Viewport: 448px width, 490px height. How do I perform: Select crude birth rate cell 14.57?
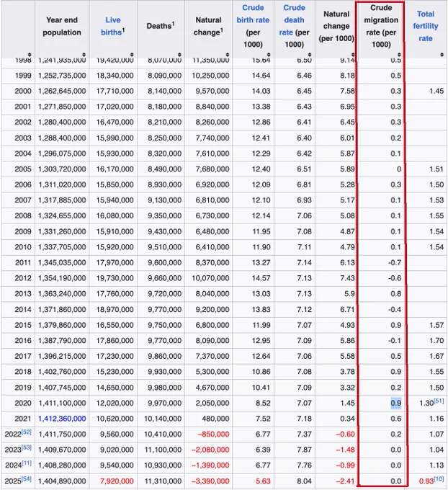(x=261, y=278)
